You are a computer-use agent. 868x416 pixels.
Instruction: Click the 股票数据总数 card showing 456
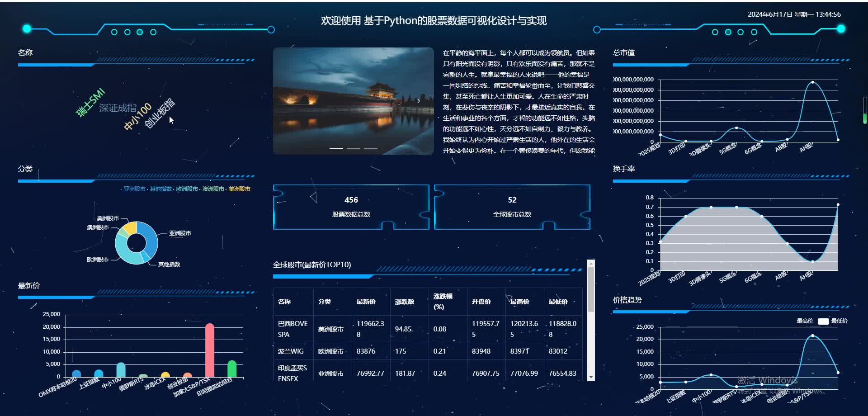coord(351,207)
